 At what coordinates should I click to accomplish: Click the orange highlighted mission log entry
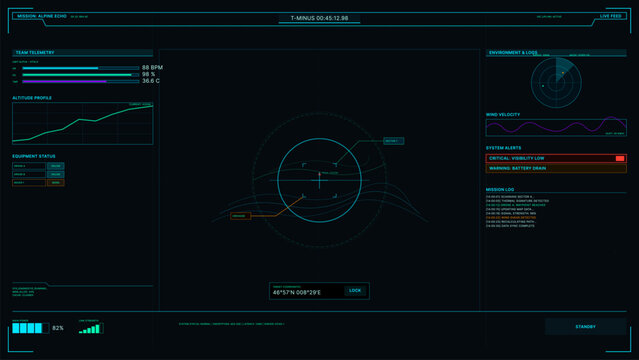[x=511, y=218]
